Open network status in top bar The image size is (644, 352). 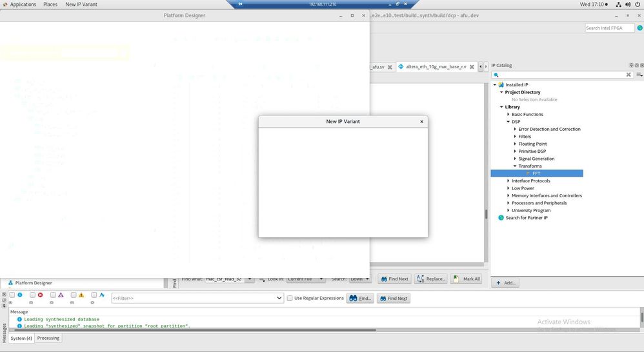[619, 5]
